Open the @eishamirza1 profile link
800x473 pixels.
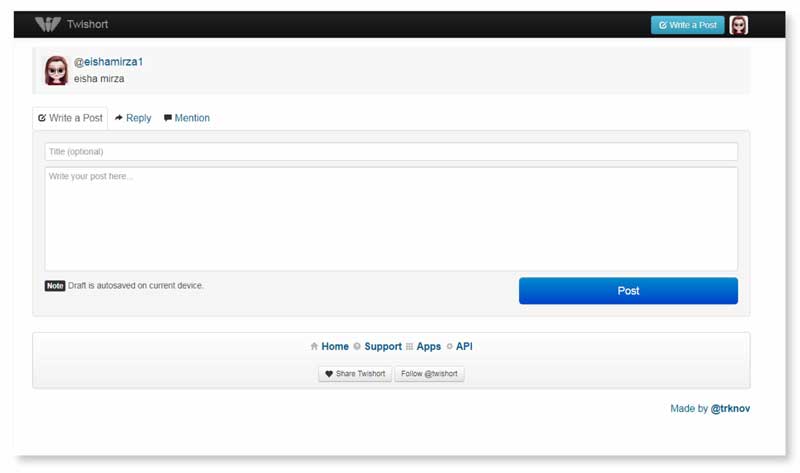tap(108, 62)
